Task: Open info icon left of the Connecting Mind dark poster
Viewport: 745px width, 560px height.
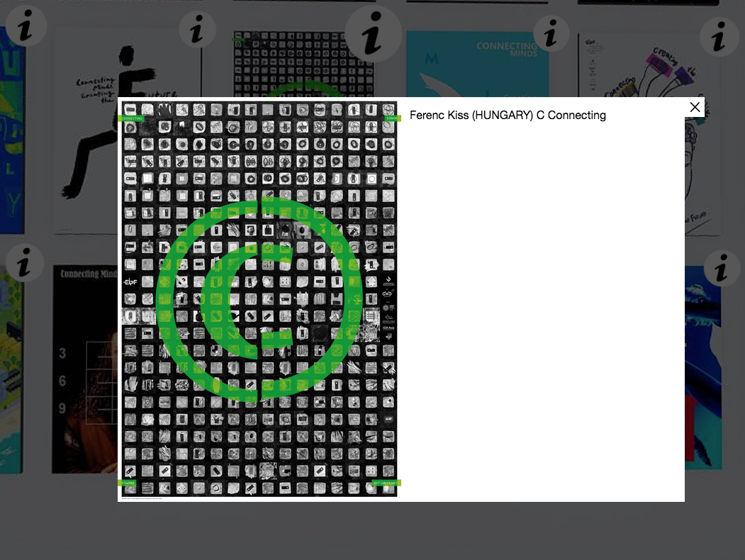Action: tap(24, 263)
